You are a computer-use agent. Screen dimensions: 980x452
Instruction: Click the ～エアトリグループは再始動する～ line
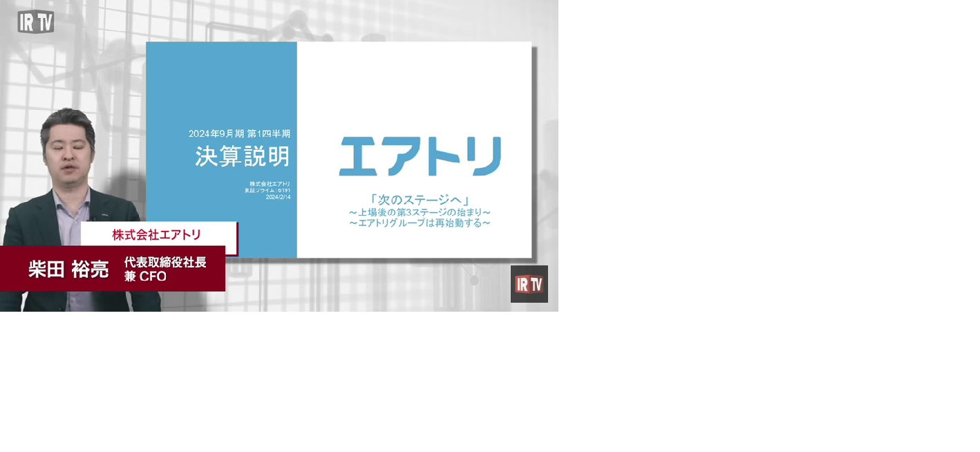coord(420,223)
